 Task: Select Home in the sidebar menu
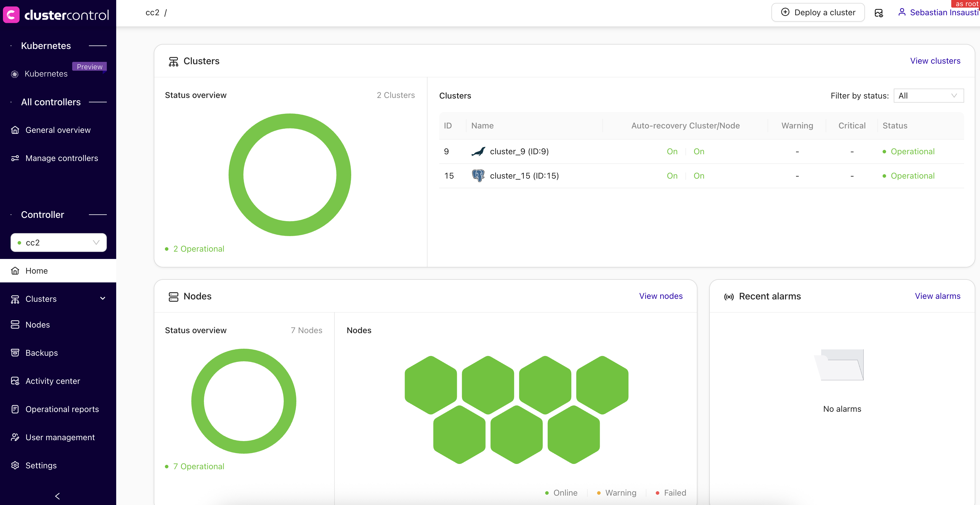36,270
